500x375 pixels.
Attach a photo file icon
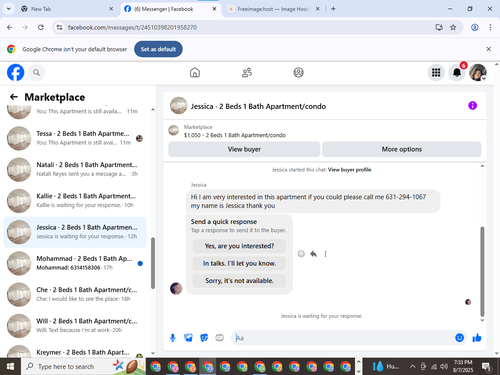[x=188, y=338]
